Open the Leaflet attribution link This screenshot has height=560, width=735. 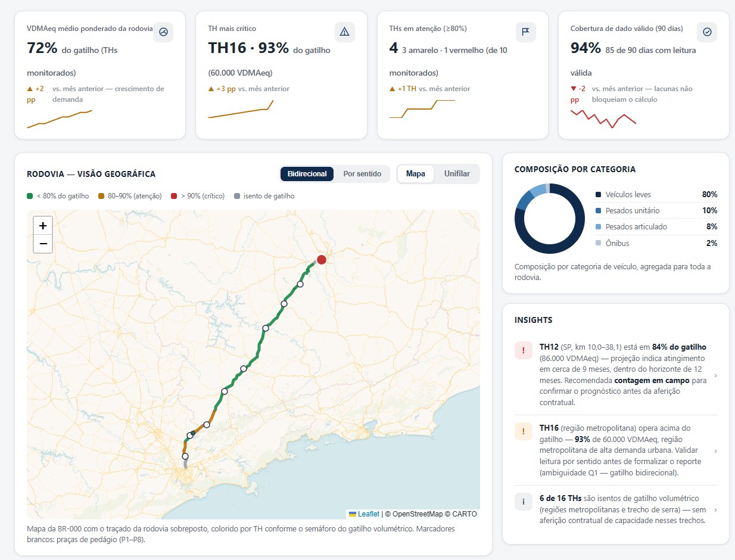364,514
